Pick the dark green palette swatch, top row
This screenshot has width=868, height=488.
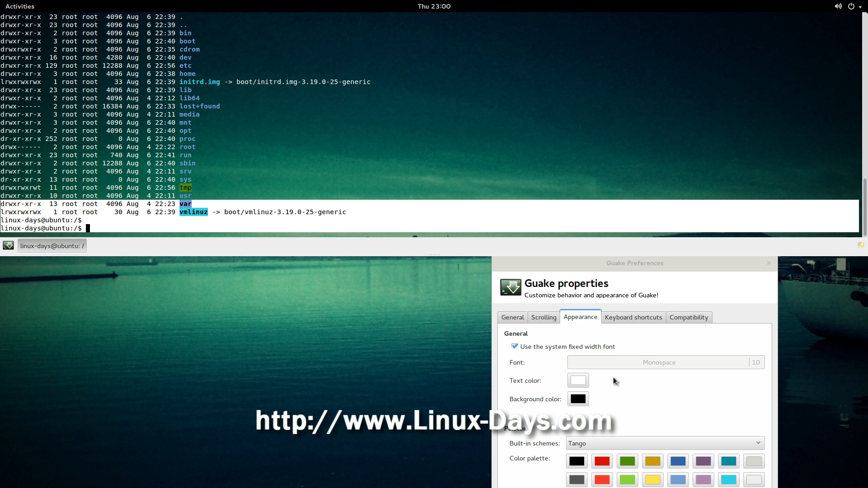pos(627,461)
